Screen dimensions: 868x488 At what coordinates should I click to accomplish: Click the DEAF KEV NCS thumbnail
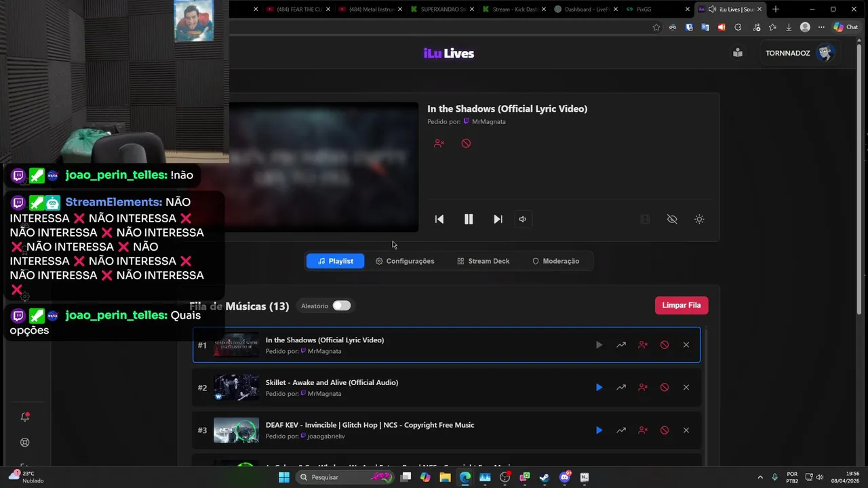236,430
